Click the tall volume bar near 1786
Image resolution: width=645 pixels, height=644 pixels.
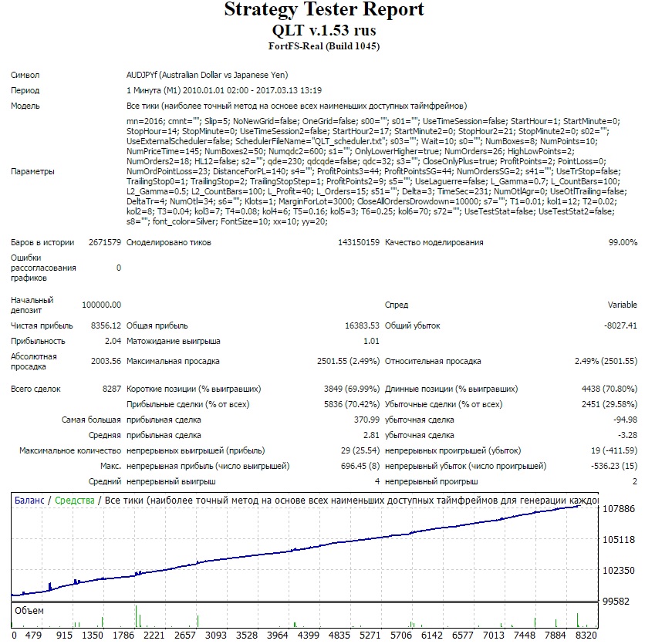point(136,616)
